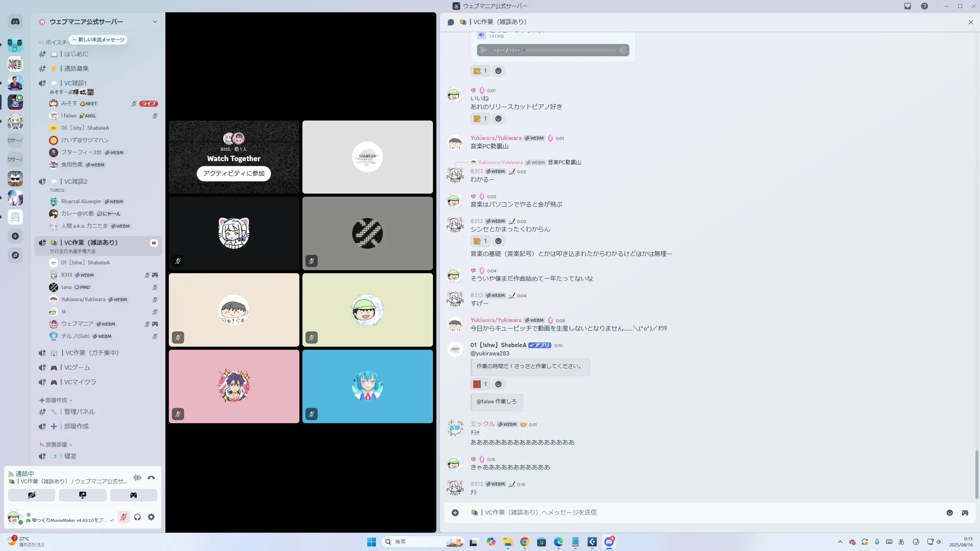This screenshot has height=551, width=980.
Task: Start screen share from call panel
Action: tap(82, 495)
